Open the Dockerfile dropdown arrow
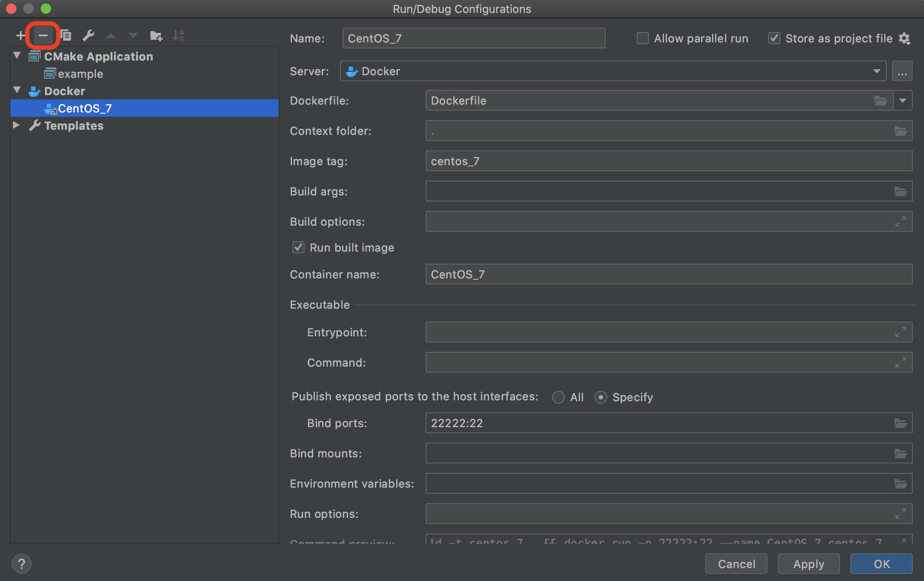The height and width of the screenshot is (581, 924). coord(903,101)
